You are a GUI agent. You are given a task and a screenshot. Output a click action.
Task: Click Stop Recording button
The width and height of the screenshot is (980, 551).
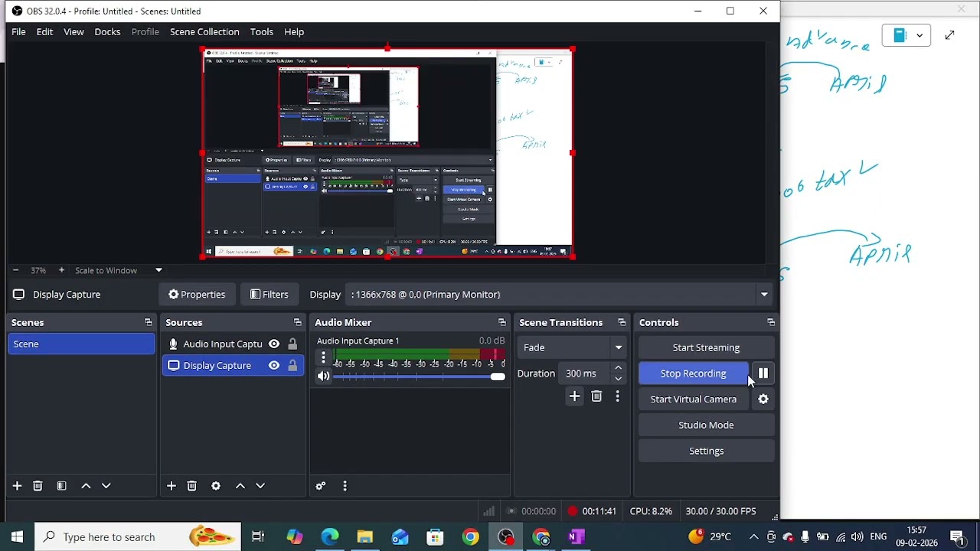pos(694,373)
